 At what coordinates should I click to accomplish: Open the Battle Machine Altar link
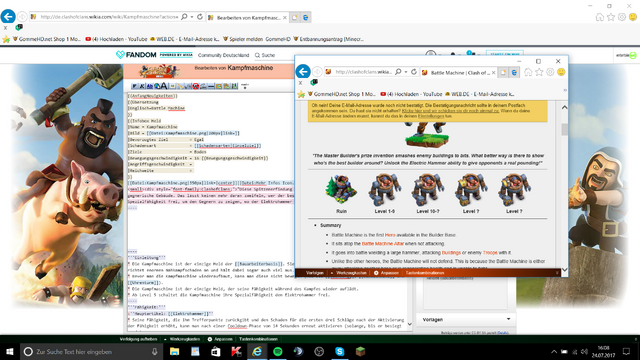coord(382,244)
